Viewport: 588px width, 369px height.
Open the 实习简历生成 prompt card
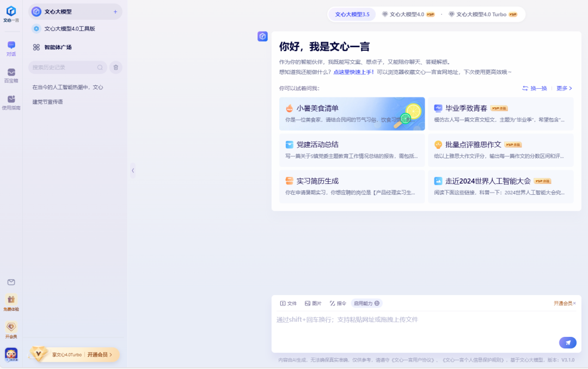[x=352, y=187]
